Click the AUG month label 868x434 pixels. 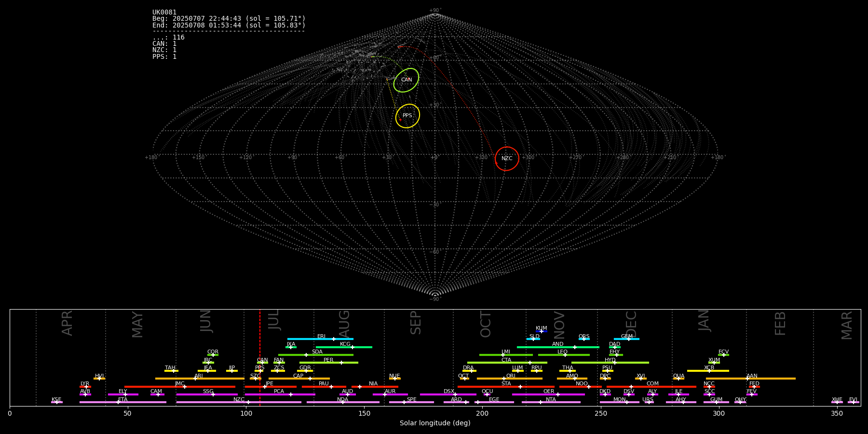(344, 323)
